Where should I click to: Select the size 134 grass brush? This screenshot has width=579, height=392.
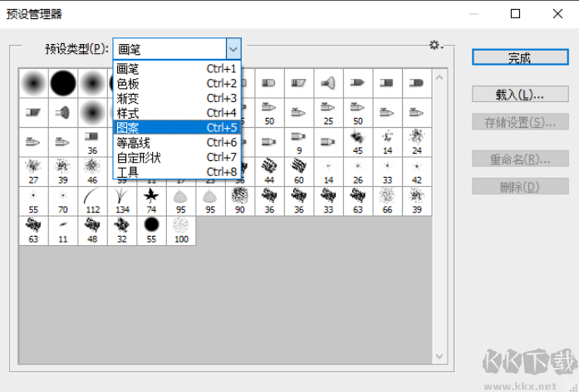click(x=122, y=199)
